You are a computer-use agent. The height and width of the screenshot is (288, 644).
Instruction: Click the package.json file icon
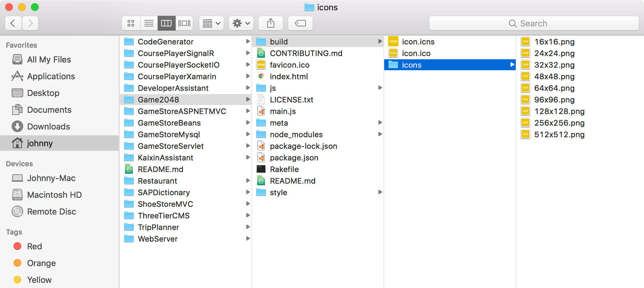click(x=261, y=158)
